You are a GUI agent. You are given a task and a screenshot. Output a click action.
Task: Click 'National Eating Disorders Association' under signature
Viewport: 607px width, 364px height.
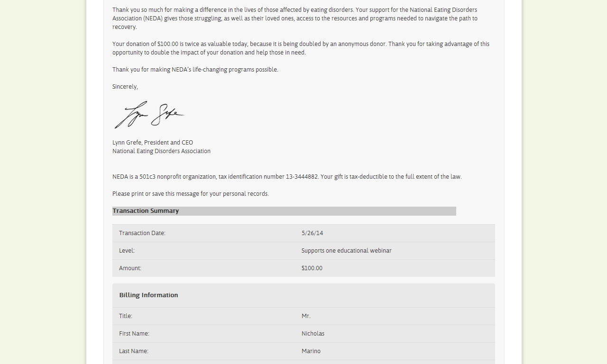[x=161, y=151]
